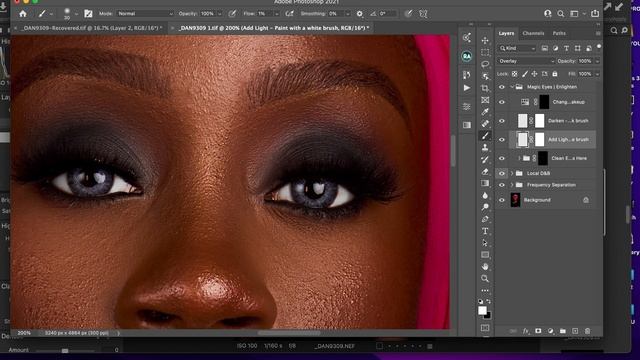The width and height of the screenshot is (640, 360).
Task: Hide the Magic Eyes | Enlighten group
Action: click(x=502, y=87)
